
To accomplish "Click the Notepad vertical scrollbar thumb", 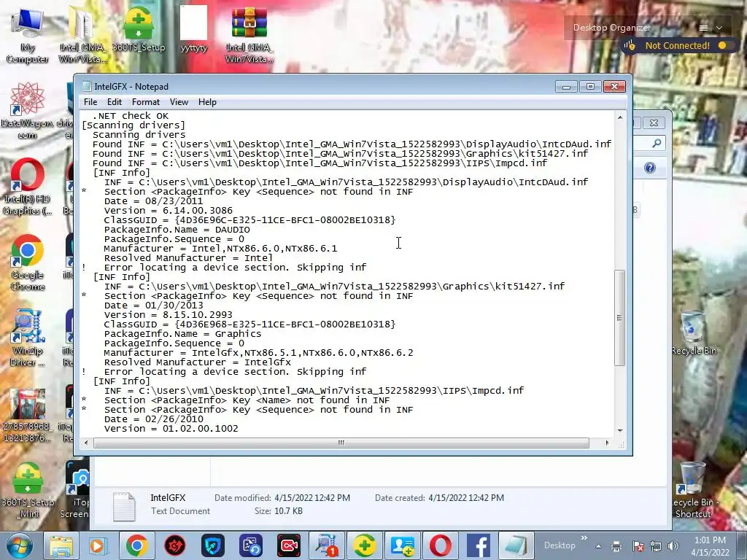I will click(x=620, y=318).
